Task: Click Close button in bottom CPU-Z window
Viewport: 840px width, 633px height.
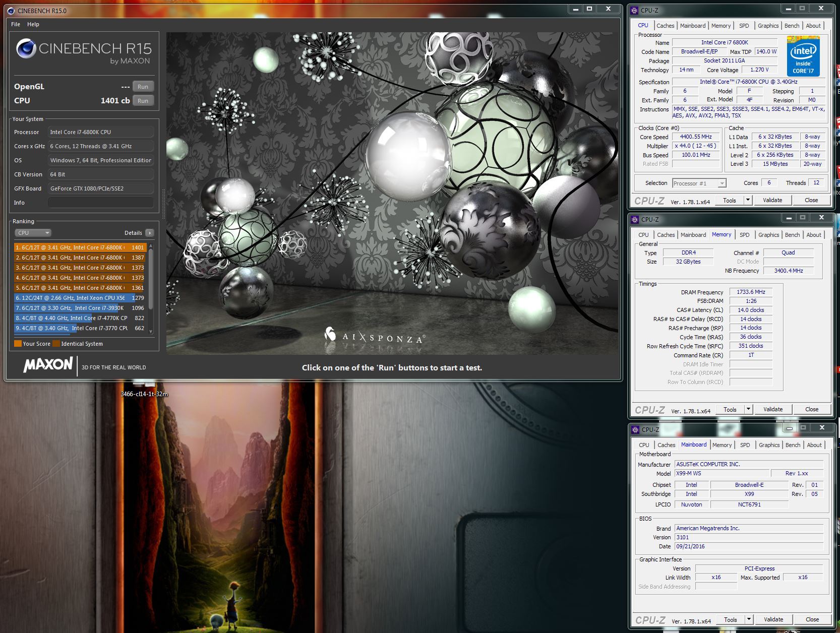Action: 812,620
